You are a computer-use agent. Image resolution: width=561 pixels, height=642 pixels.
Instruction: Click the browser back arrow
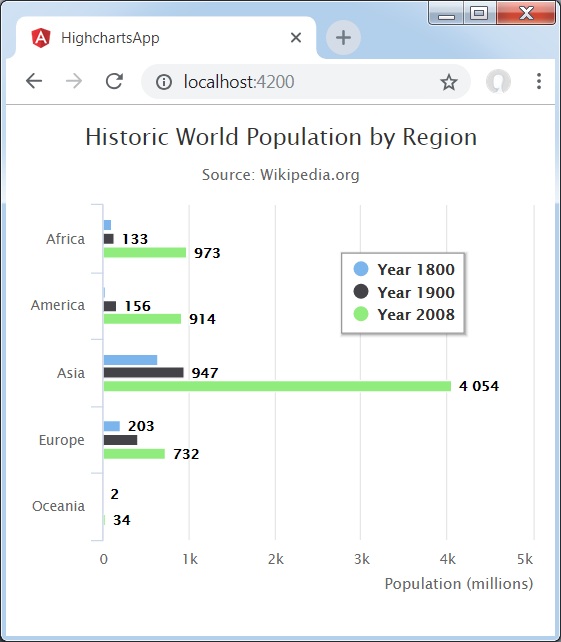(34, 81)
